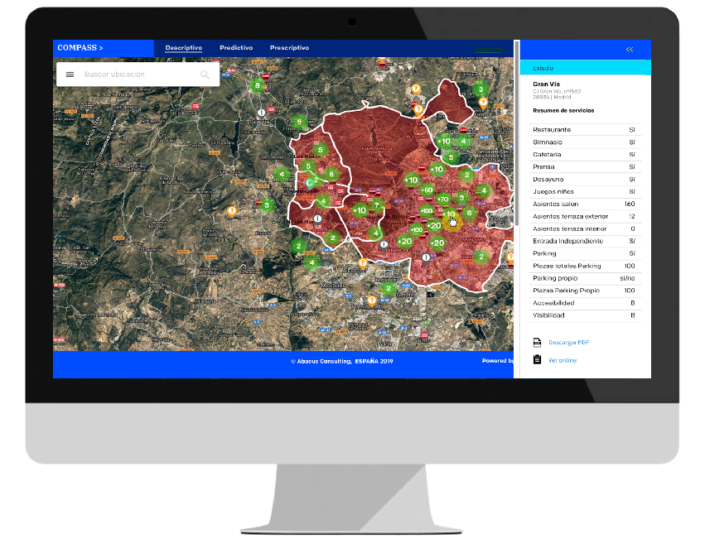Select the Plazas Parking Propio row
705x558 pixels.
tap(585, 290)
